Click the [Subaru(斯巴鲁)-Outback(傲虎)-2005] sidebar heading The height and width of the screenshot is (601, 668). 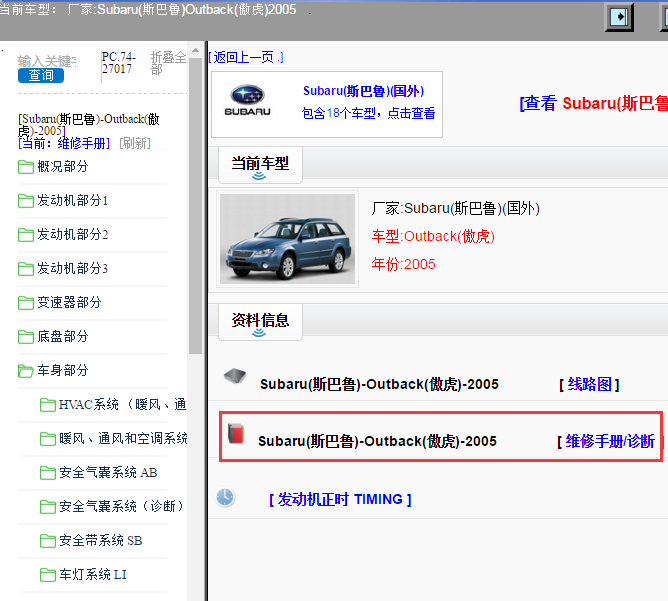click(89, 124)
